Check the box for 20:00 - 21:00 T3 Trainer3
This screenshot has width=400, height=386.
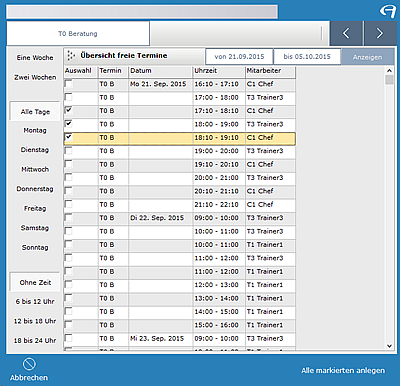tap(69, 177)
